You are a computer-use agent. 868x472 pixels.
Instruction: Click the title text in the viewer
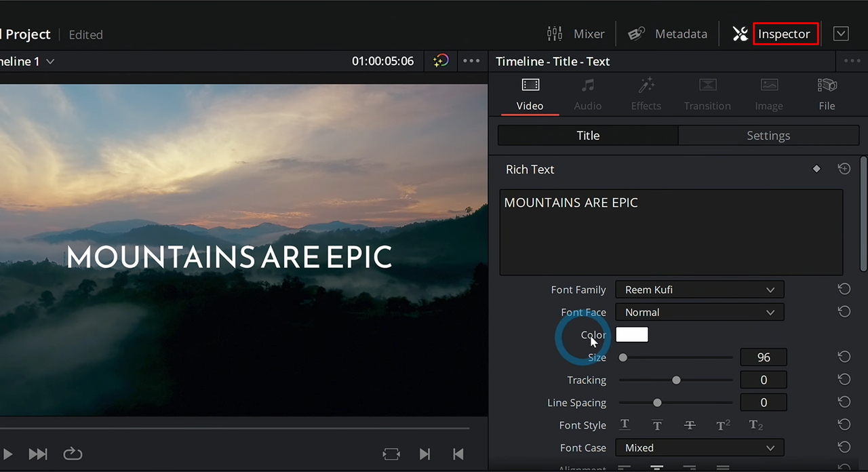click(x=229, y=256)
